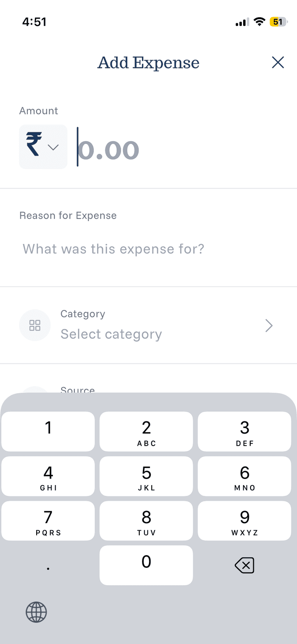This screenshot has width=297, height=644.
Task: Close the Add Expense screen
Action: click(278, 62)
